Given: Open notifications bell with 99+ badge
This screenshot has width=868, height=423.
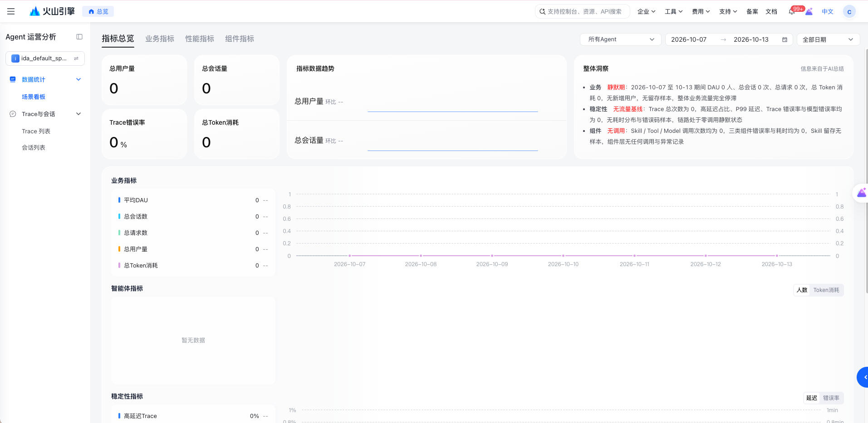Looking at the screenshot, I should pos(792,12).
